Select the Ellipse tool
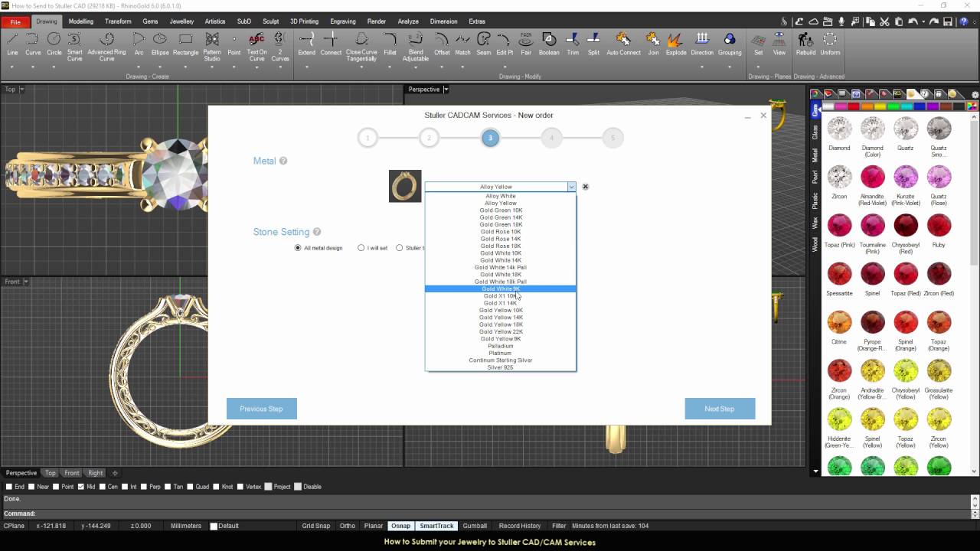 click(x=160, y=44)
